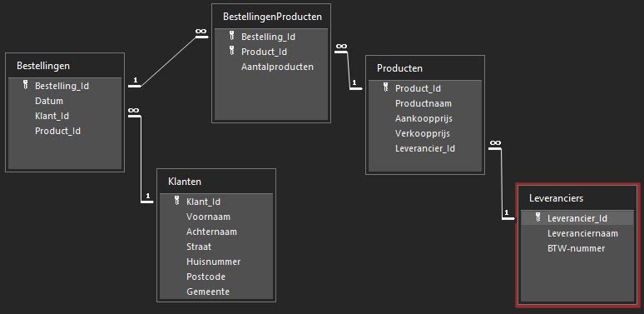
Task: Click the Klanten table title
Action: pyautogui.click(x=185, y=182)
